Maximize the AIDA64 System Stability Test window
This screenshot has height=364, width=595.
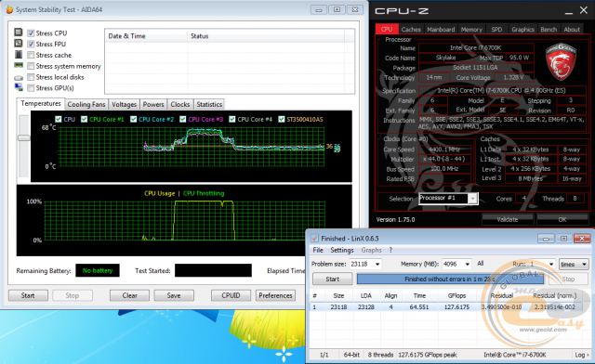tap(337, 9)
